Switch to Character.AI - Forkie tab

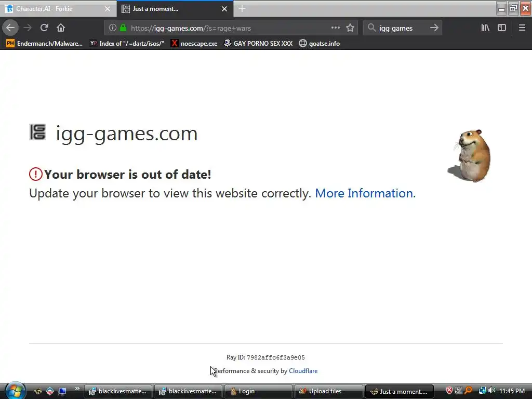tap(58, 9)
